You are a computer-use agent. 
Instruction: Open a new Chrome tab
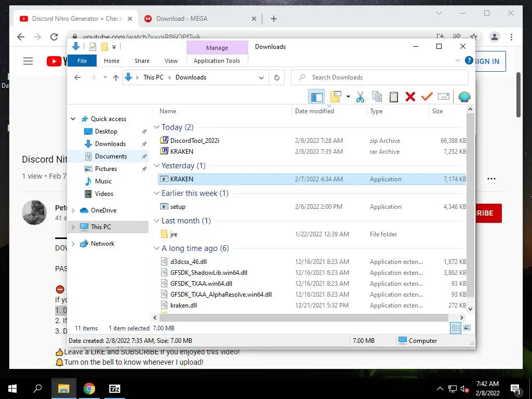click(x=274, y=19)
